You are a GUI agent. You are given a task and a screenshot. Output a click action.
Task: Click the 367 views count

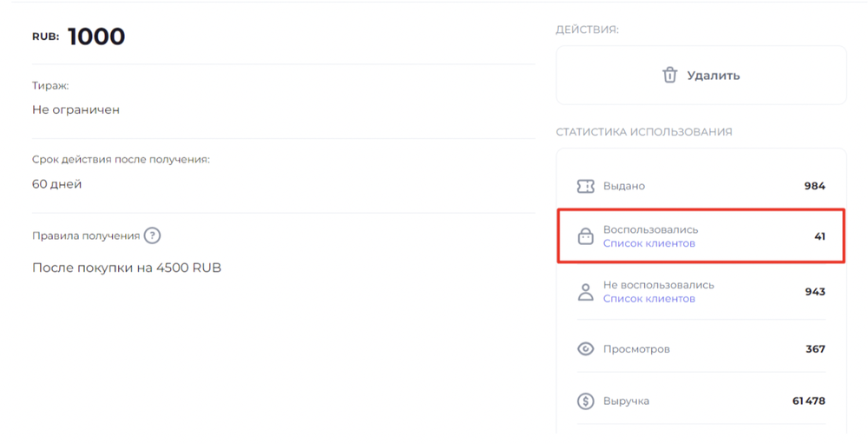click(x=815, y=349)
